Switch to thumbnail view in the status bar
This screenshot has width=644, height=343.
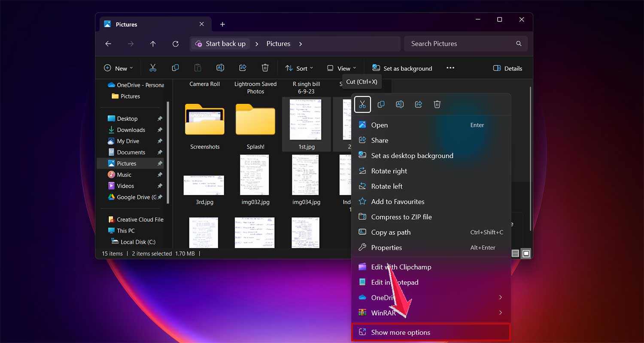point(526,253)
